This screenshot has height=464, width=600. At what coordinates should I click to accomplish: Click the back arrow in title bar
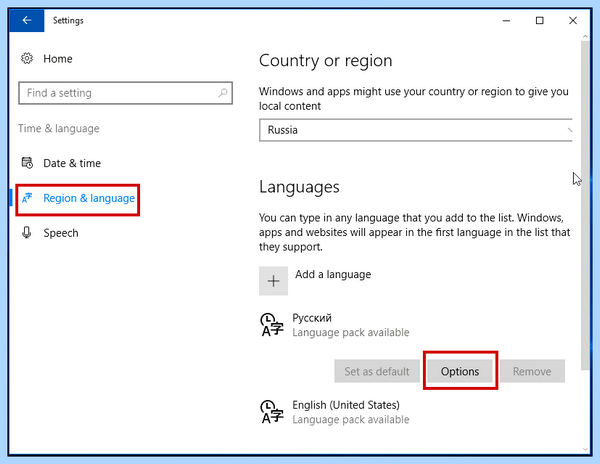point(26,20)
